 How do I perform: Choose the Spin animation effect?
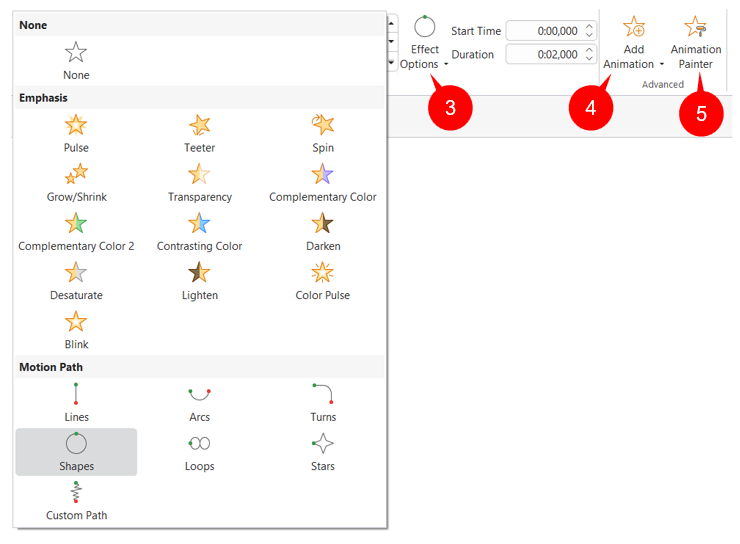click(322, 132)
